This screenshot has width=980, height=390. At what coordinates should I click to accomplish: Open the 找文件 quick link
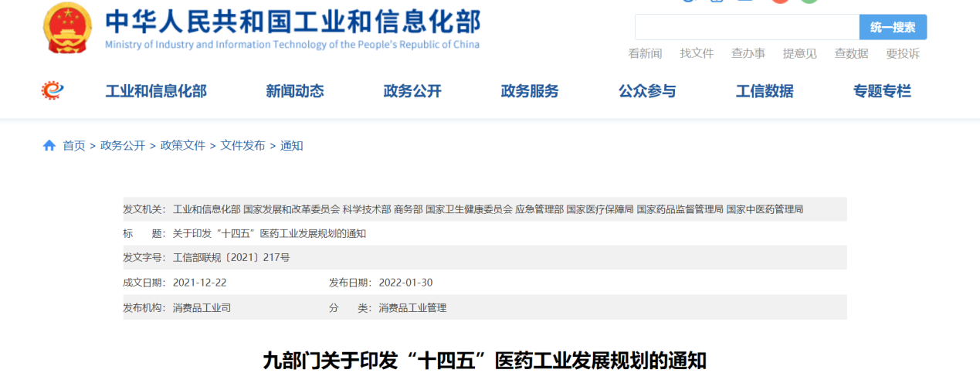pos(697,53)
